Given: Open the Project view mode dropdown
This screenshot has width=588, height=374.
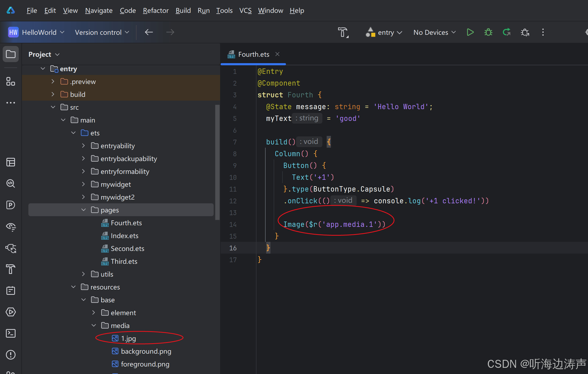Looking at the screenshot, I should (x=44, y=54).
